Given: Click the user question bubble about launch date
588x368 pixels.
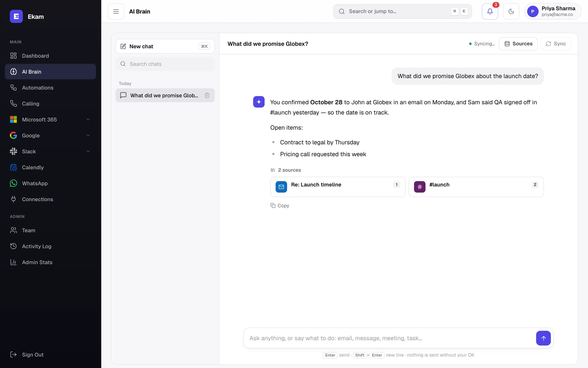Looking at the screenshot, I should (x=468, y=76).
